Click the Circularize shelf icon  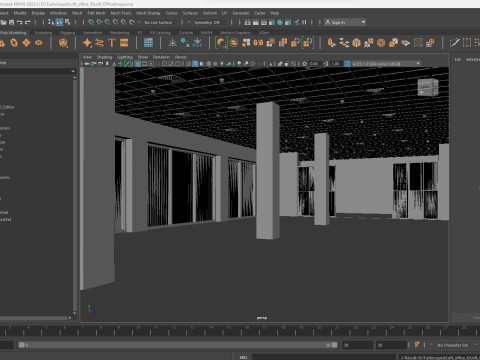381,43
